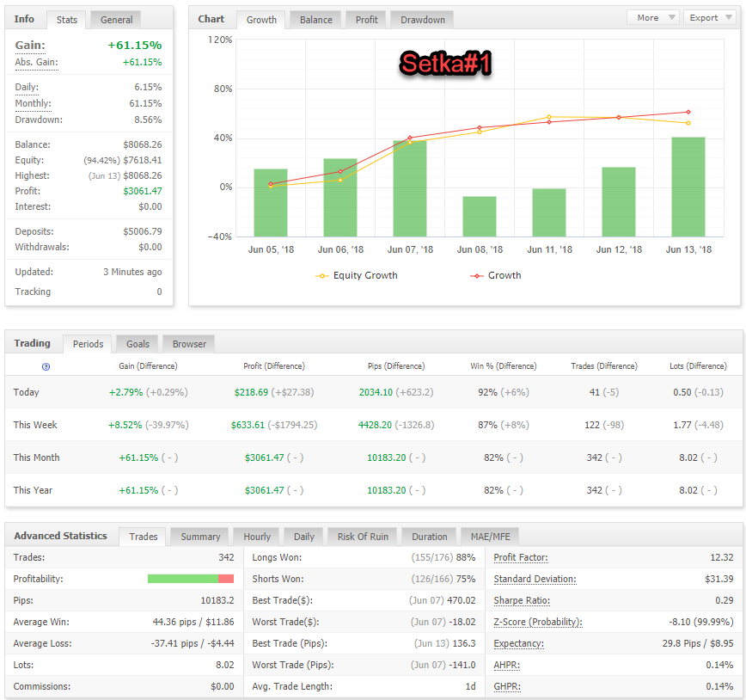Viewport: 746px width, 700px height.
Task: Click the Drawdown value 8.56%
Action: coord(148,120)
